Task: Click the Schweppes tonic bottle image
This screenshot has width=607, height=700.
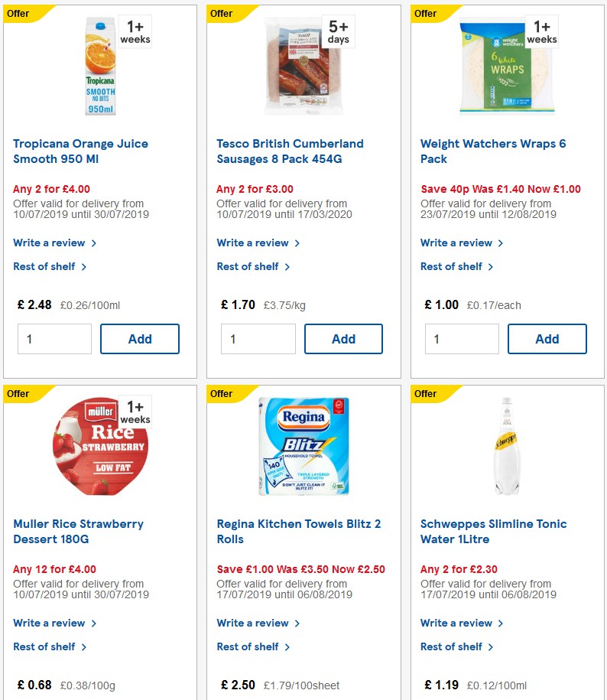Action: (507, 444)
